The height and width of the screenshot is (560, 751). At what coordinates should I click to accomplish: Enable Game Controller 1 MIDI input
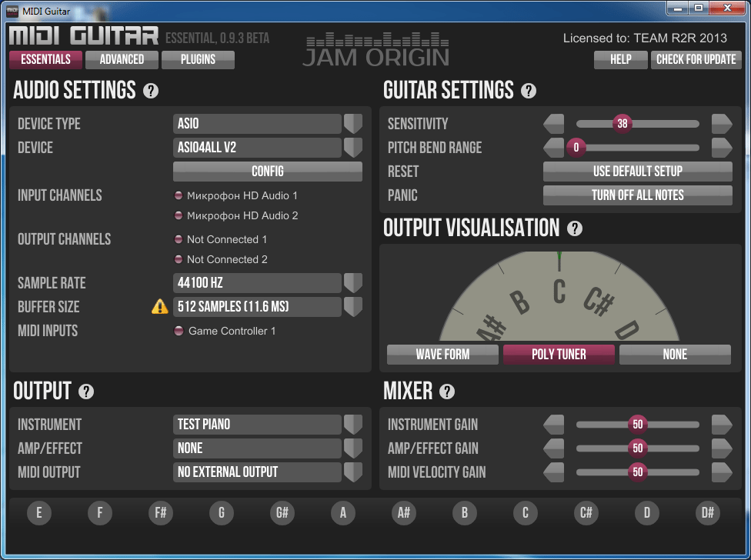point(179,331)
